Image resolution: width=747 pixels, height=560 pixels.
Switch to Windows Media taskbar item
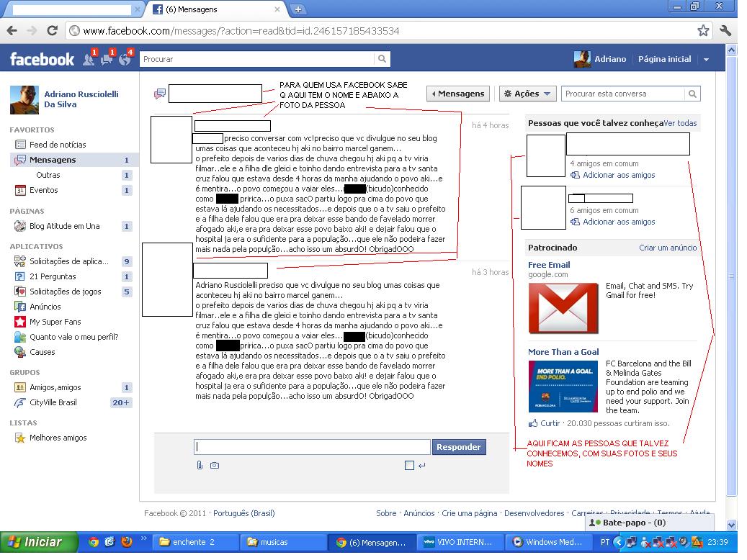point(549,542)
